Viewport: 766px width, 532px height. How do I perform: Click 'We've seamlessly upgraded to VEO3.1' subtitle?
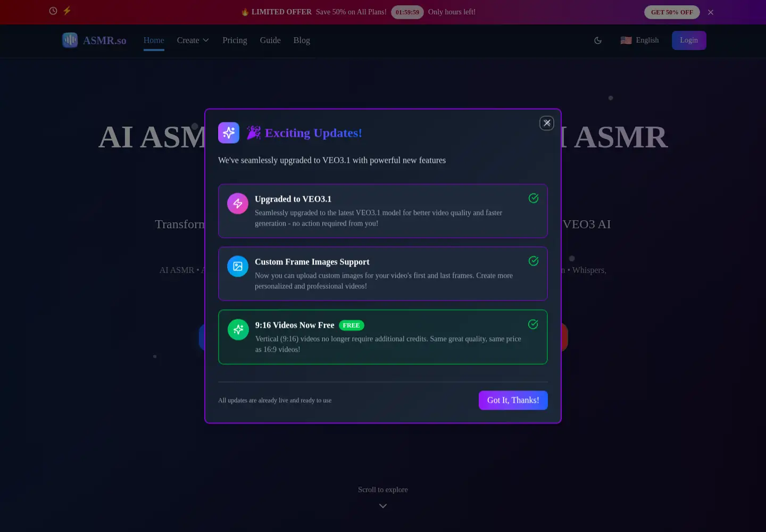[x=332, y=160]
